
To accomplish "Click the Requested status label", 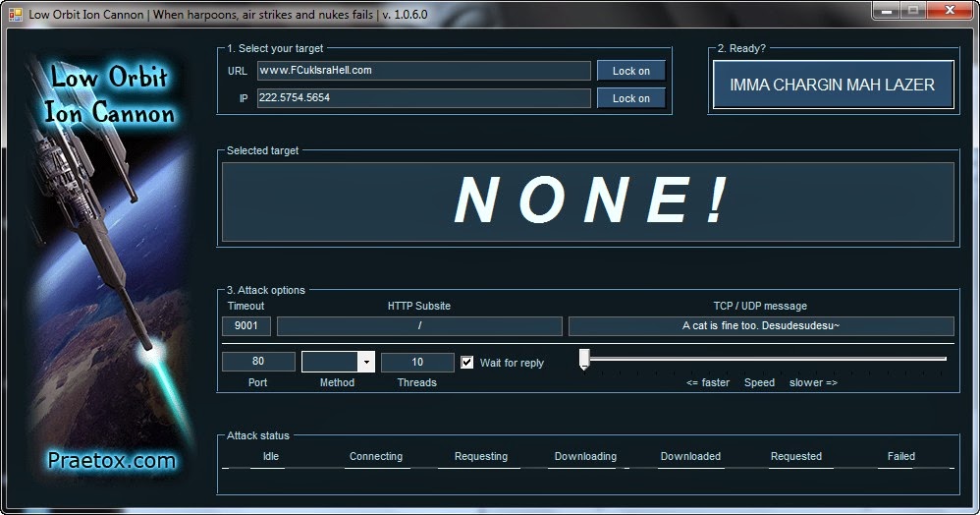I will click(x=795, y=456).
